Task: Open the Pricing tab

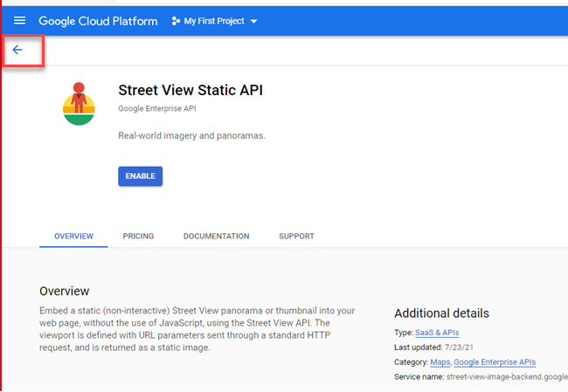Action: (138, 236)
